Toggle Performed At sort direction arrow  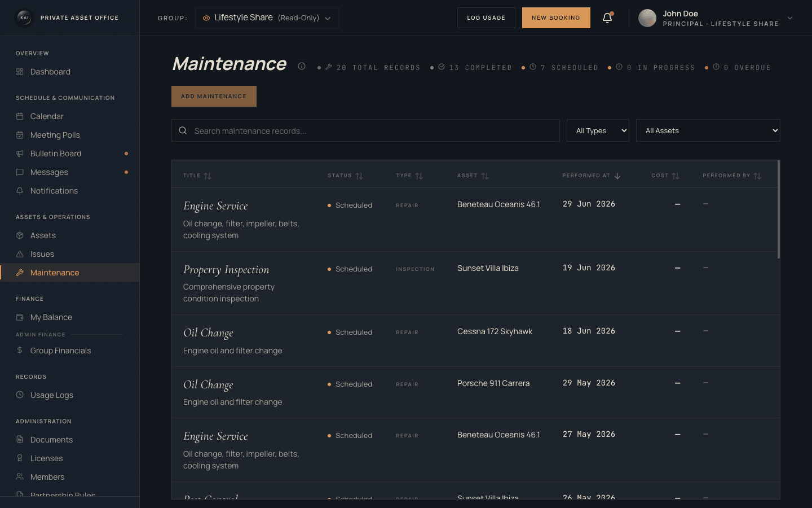[x=617, y=176]
